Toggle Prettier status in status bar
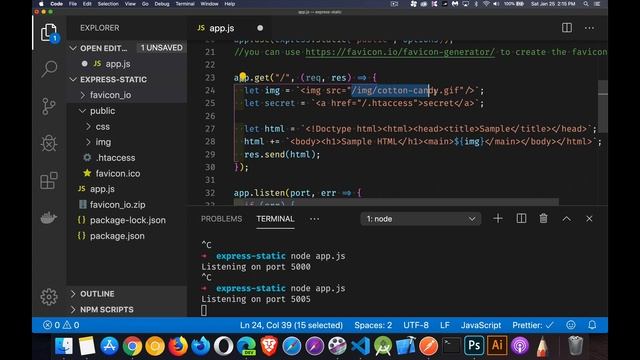 533,325
